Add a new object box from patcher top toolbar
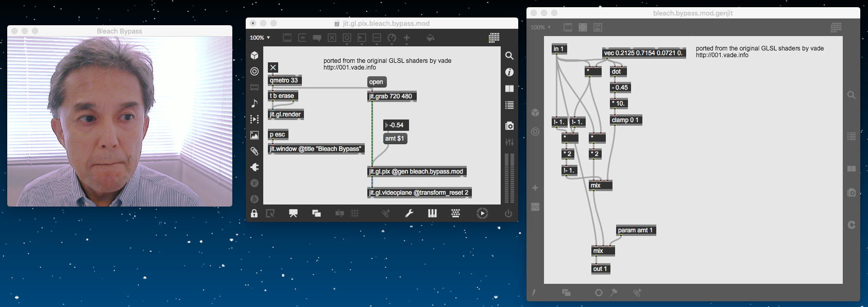 (287, 38)
